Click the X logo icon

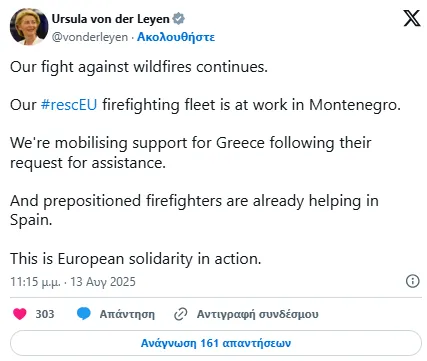pos(412,18)
